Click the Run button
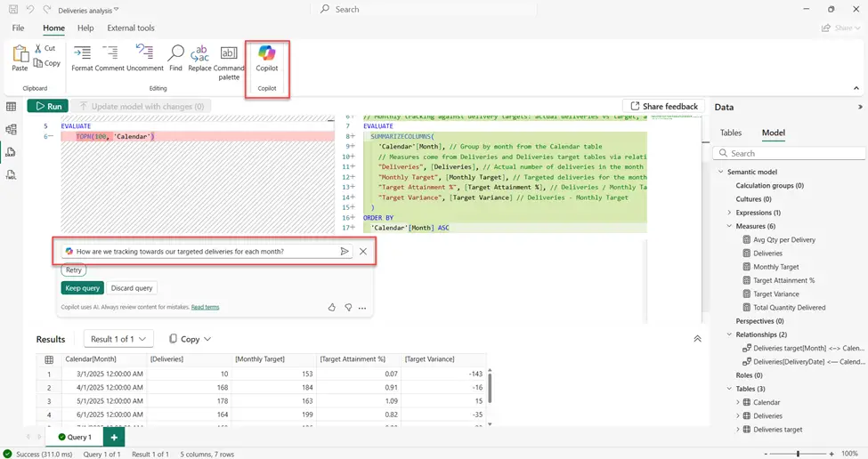The height and width of the screenshot is (459, 868). coord(47,106)
